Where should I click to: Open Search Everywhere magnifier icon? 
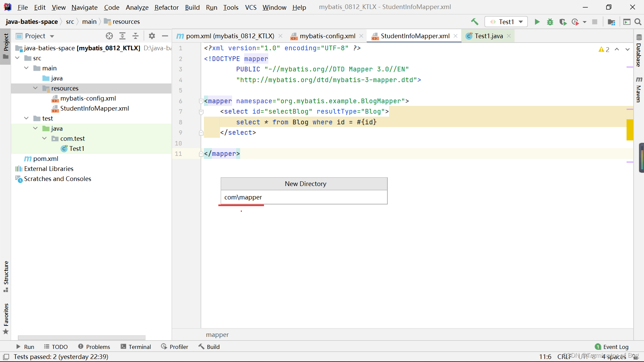(x=638, y=22)
